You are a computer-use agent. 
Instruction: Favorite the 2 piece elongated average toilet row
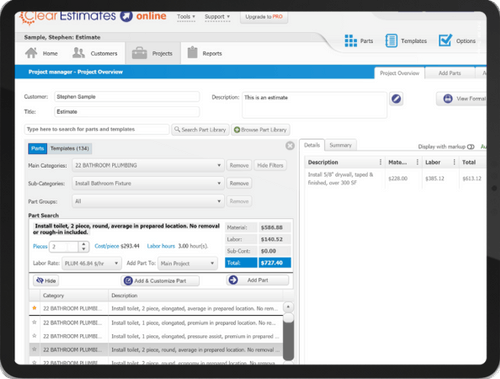[x=34, y=308]
